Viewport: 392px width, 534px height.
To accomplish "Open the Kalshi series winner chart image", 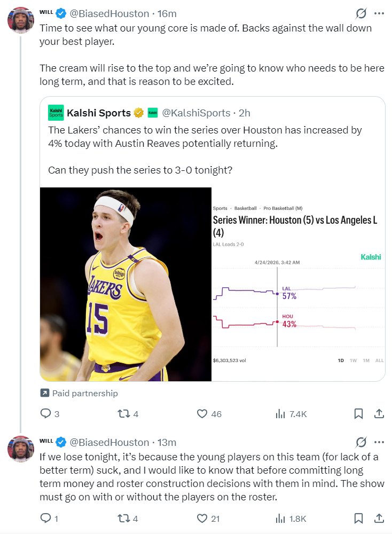I will [x=298, y=285].
